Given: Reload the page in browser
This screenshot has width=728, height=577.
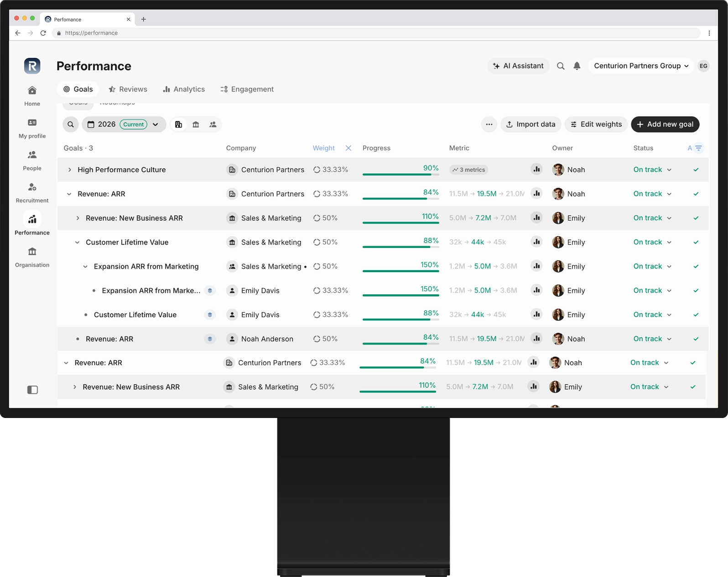Looking at the screenshot, I should point(43,33).
